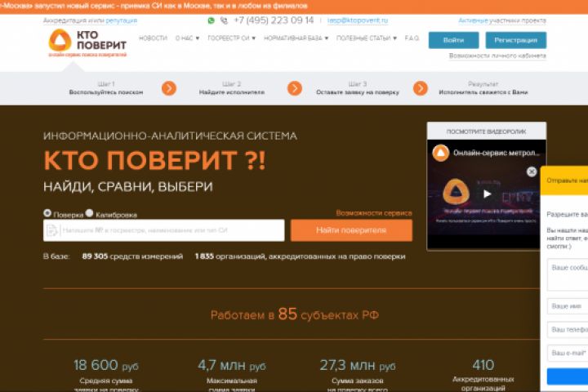Open the Возможности личного кабинета link
588x392 pixels.
pyautogui.click(x=497, y=56)
